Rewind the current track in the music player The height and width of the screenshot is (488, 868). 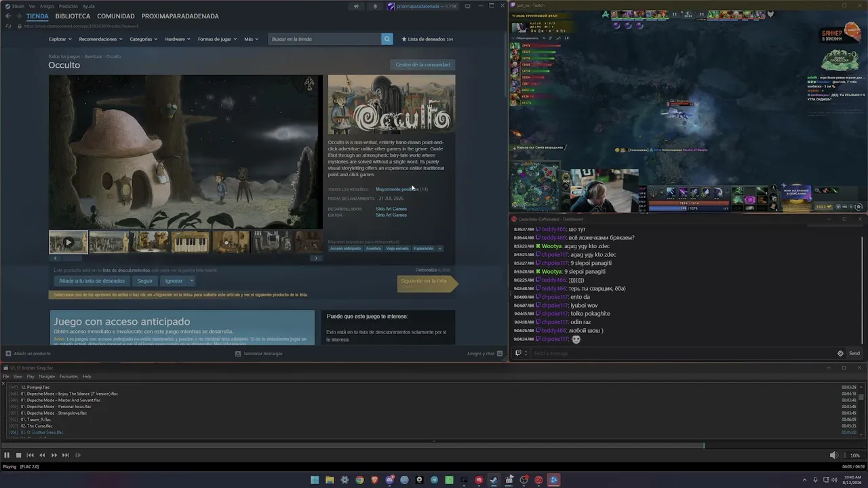click(42, 455)
